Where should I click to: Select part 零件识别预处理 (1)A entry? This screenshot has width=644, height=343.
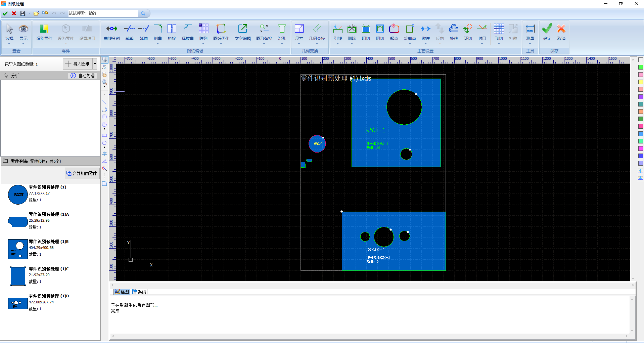(x=50, y=221)
